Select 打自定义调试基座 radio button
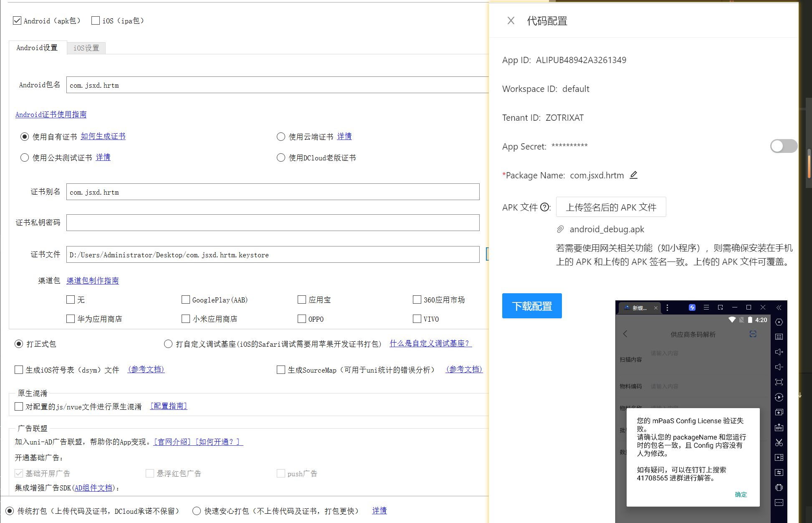The width and height of the screenshot is (812, 523). pyautogui.click(x=168, y=344)
